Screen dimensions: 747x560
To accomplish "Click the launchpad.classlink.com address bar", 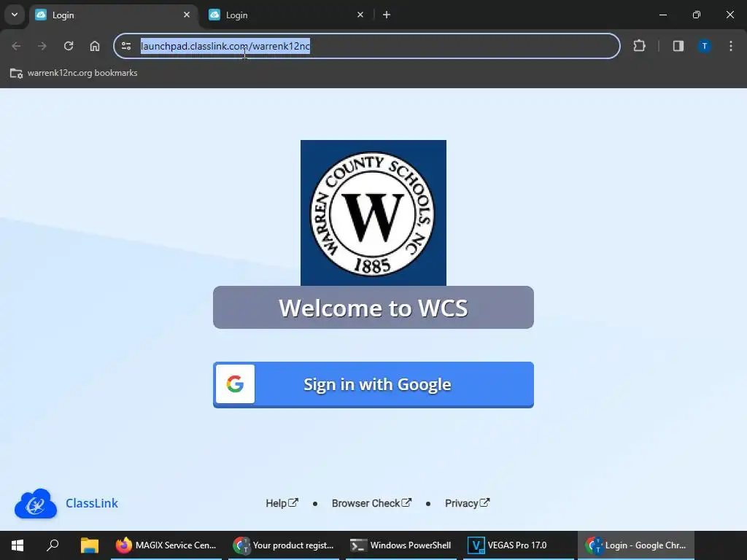I will pos(367,46).
